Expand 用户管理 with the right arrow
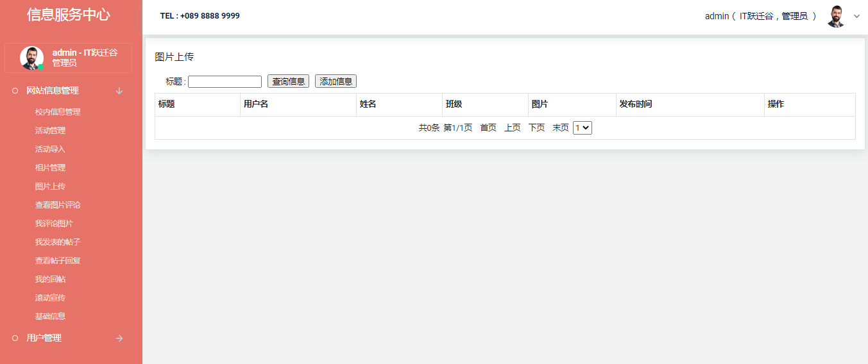The image size is (868, 364). pos(119,338)
